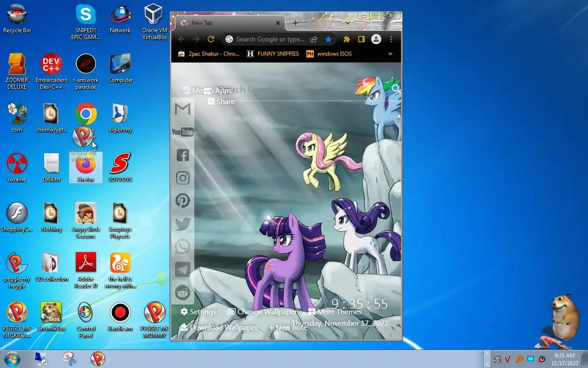Open Souptoys Playsets desktop icon
Screen dimensions: 588x368
click(x=120, y=221)
